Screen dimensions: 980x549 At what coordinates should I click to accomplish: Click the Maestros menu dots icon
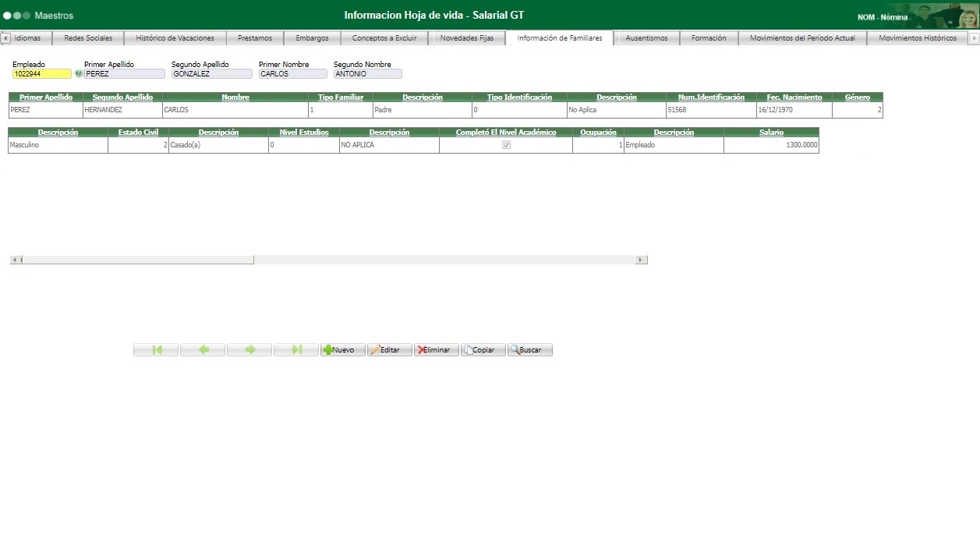[17, 16]
